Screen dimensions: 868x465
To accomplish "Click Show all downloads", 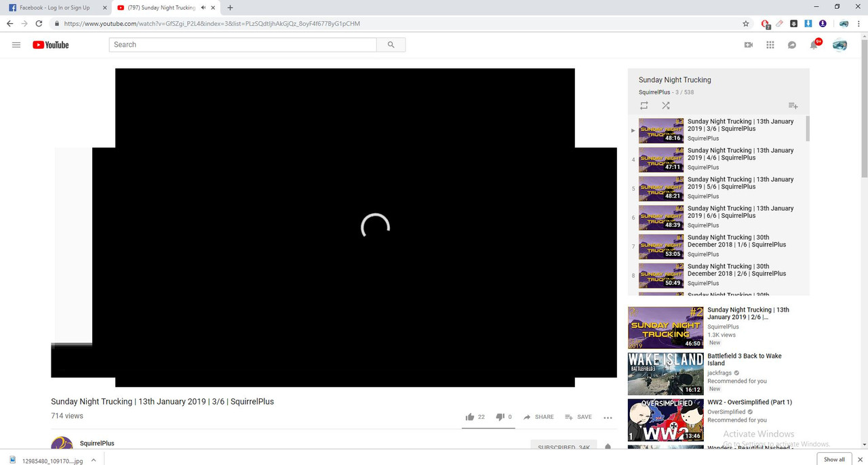I will click(x=834, y=460).
